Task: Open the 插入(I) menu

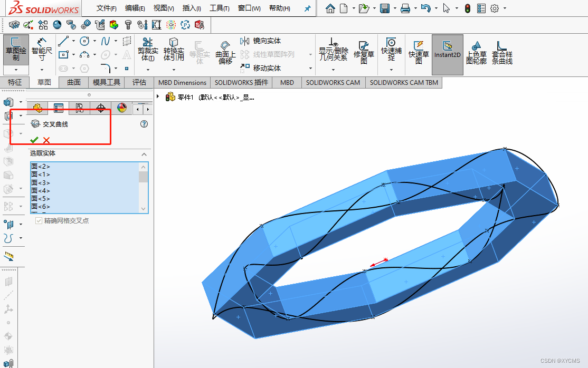Action: 192,8
